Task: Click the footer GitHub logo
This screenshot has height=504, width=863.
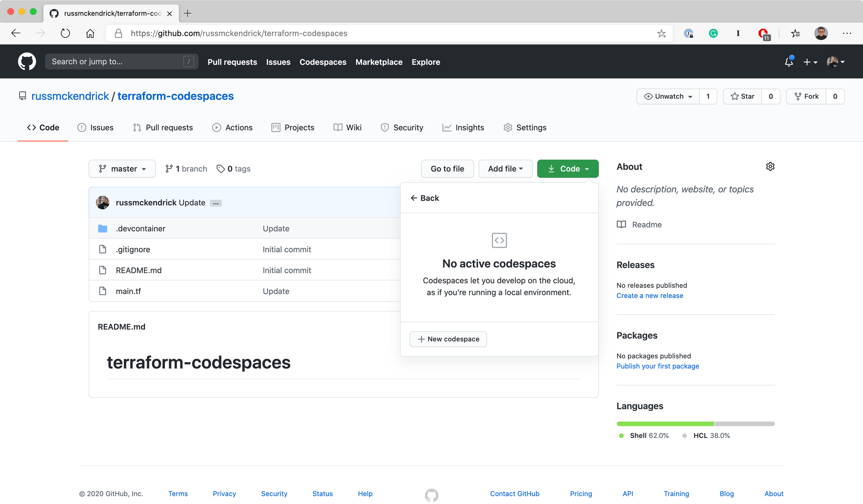Action: (x=431, y=495)
